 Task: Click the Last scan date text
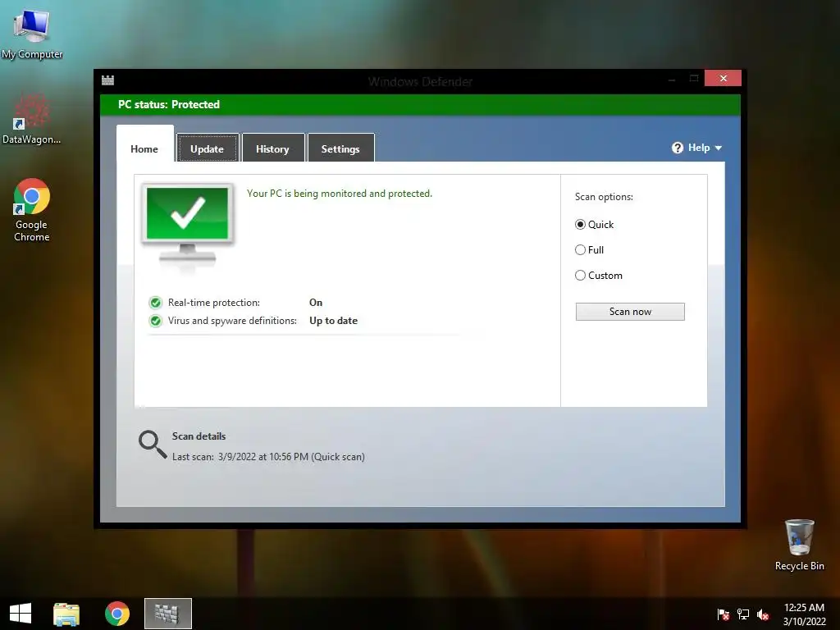point(268,457)
